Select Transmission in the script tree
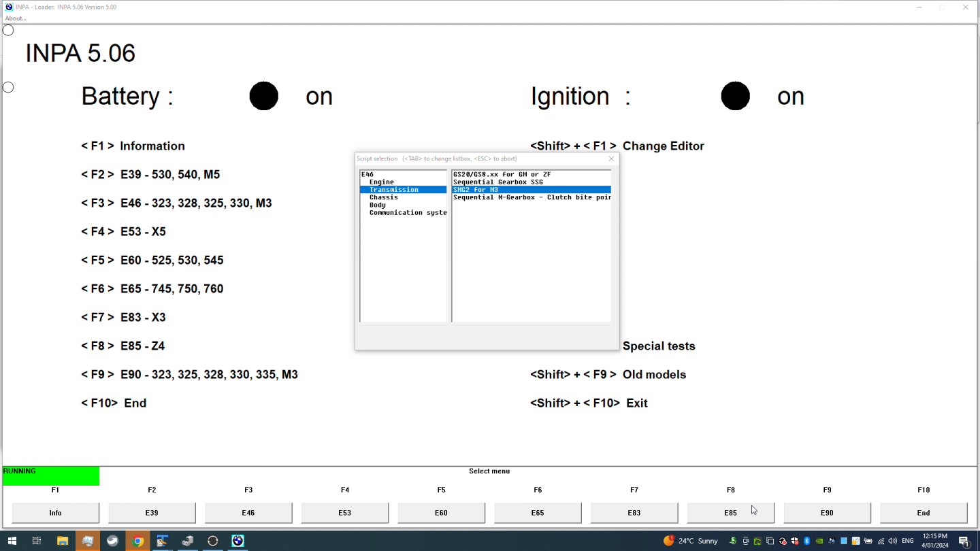This screenshot has width=980, height=551. pyautogui.click(x=403, y=190)
